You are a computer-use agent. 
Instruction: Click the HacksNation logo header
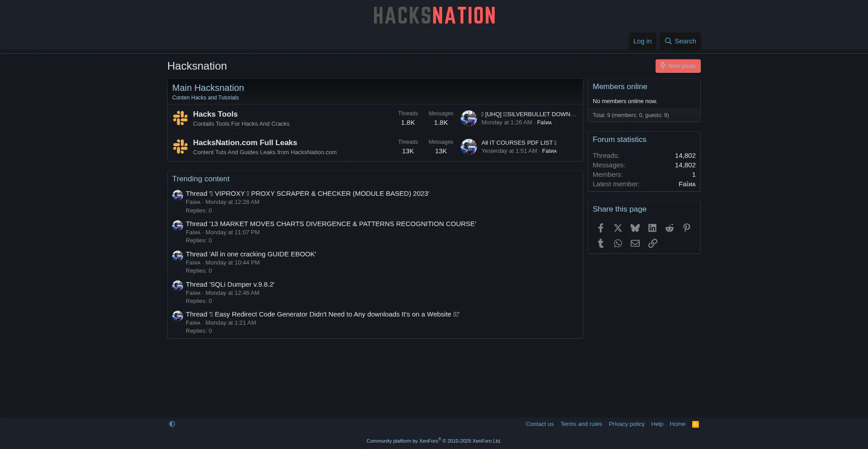(x=434, y=16)
